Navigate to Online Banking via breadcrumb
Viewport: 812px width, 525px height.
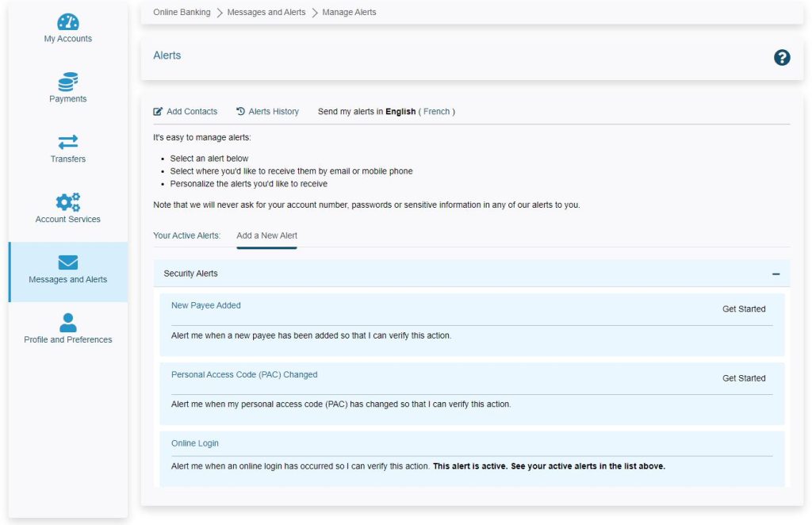tap(180, 12)
